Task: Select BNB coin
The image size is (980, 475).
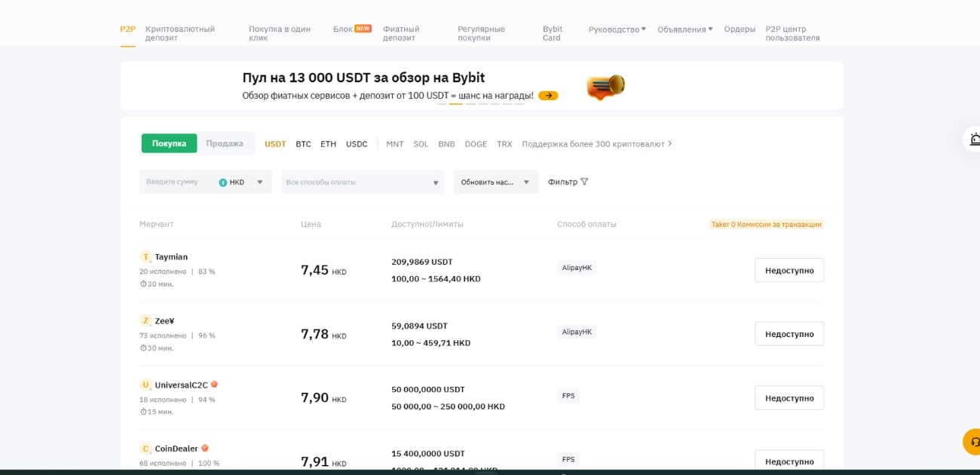Action: coord(446,144)
